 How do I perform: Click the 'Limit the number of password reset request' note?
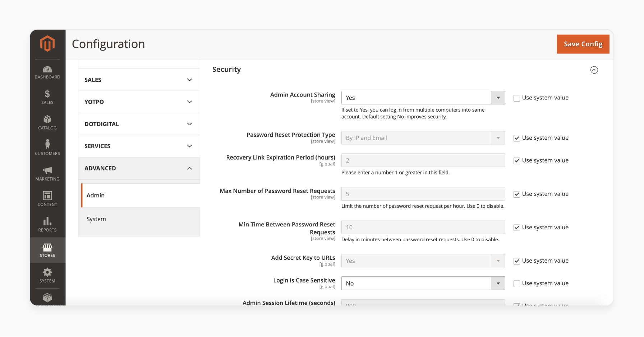[423, 206]
